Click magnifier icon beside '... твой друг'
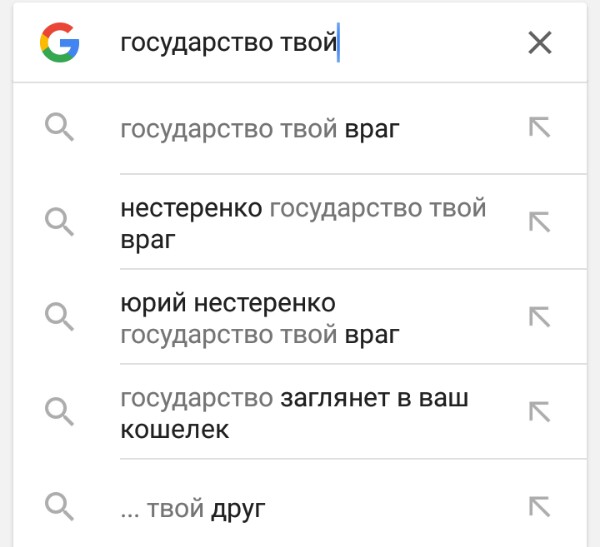Screen dimensions: 600x547 [60, 506]
